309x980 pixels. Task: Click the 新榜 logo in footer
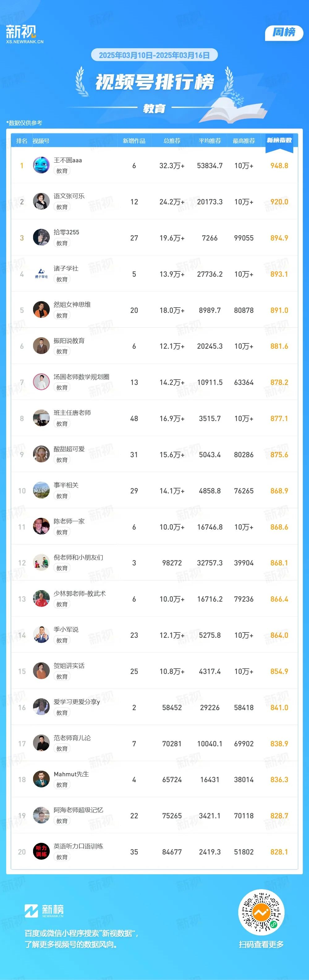pos(44,910)
